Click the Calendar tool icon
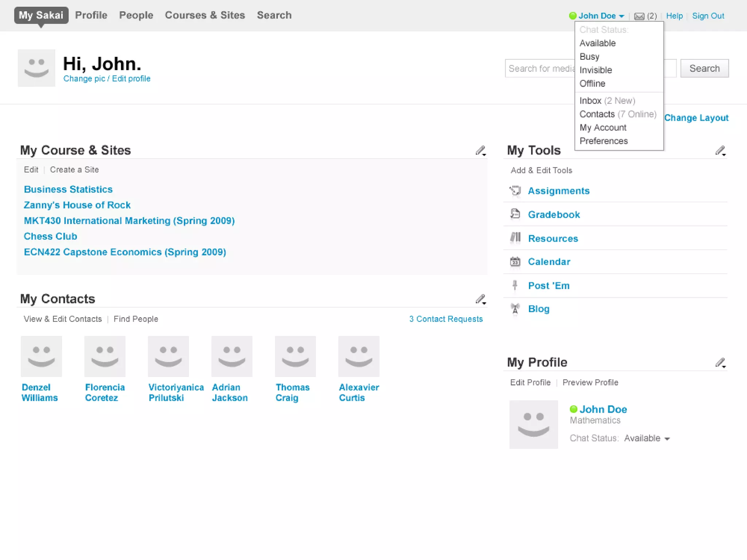The image size is (747, 560). (x=515, y=262)
